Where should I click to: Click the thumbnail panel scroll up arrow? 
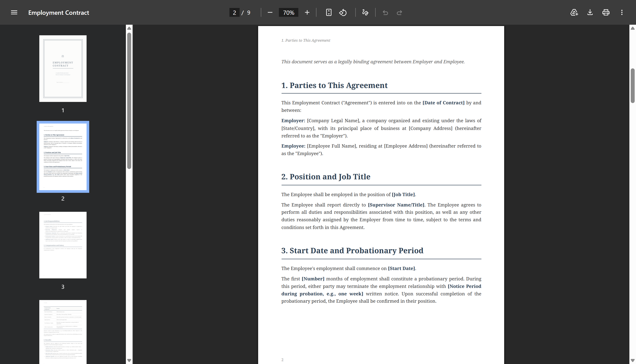(129, 28)
